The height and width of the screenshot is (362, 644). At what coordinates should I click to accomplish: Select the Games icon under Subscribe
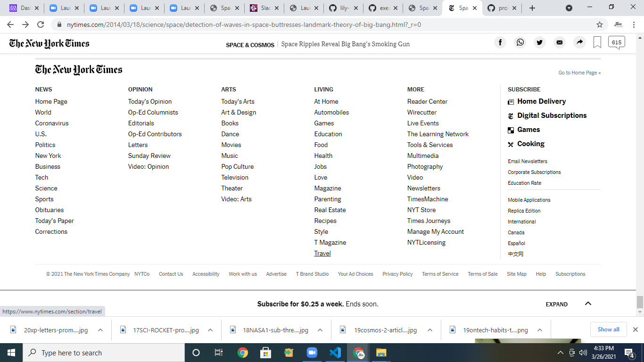tap(511, 130)
